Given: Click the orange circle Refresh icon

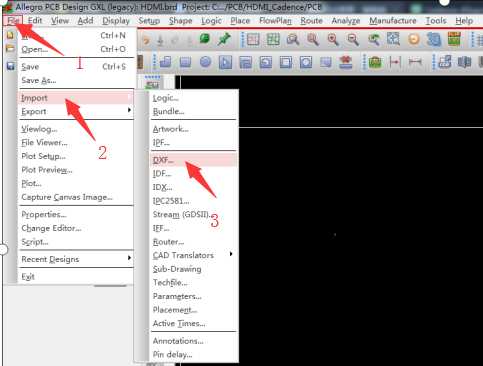Looking at the screenshot, I should (x=414, y=39).
